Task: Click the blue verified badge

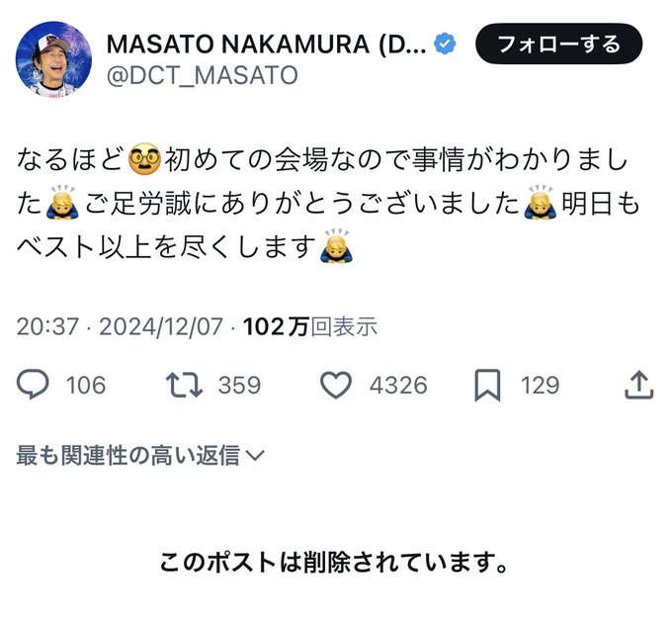Action: click(x=446, y=44)
